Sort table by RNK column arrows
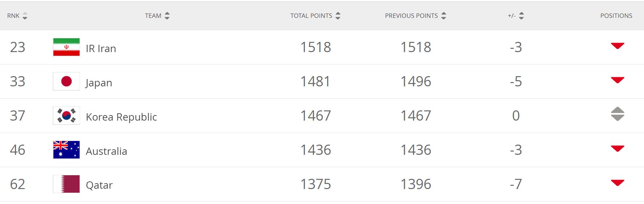The width and height of the screenshot is (644, 204). [x=25, y=16]
